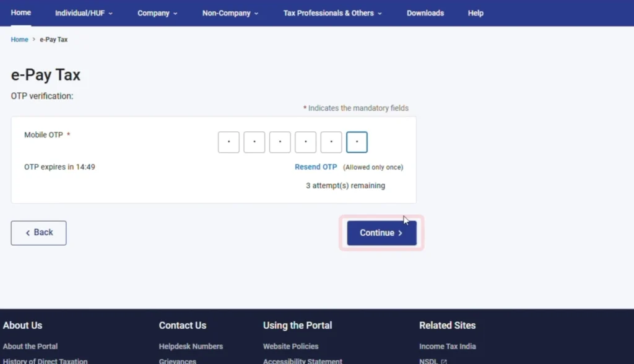This screenshot has width=634, height=364.
Task: Expand the Individual/HUF dropdown menu
Action: 84,13
